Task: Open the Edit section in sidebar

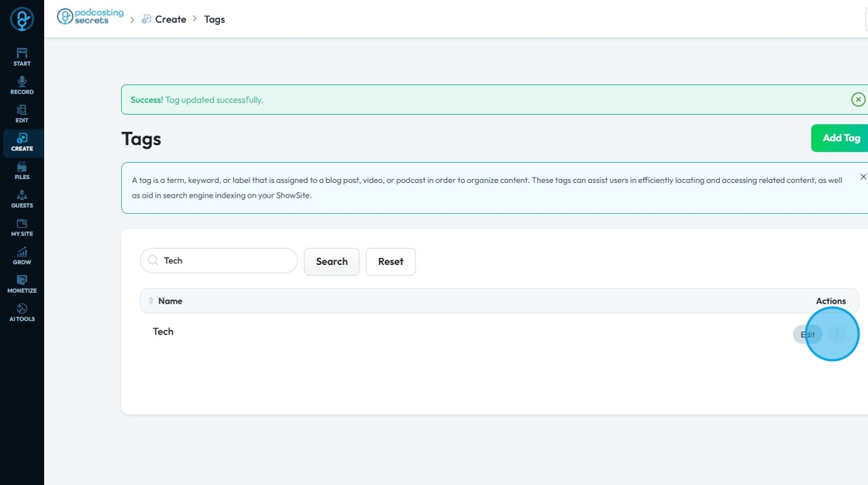Action: pyautogui.click(x=22, y=113)
